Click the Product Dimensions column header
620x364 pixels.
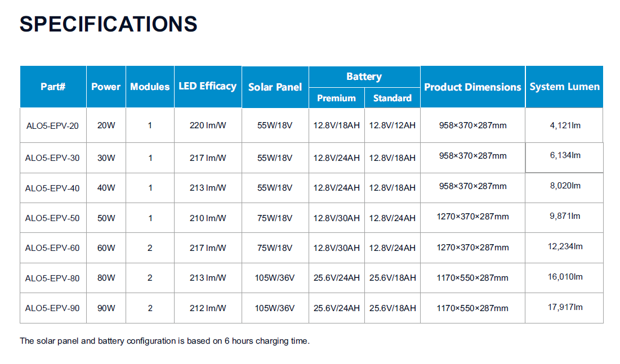tap(472, 87)
